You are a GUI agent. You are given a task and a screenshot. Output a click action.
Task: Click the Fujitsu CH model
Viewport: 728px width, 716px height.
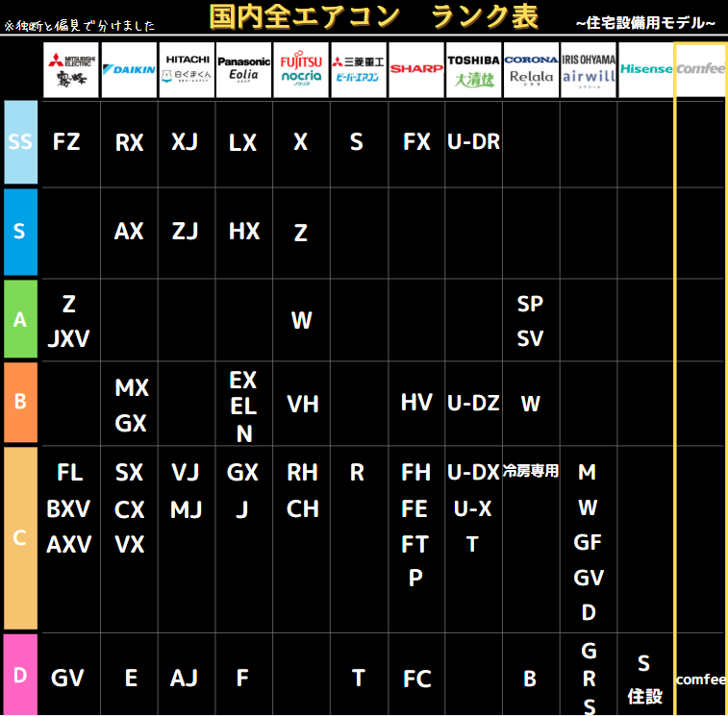303,509
